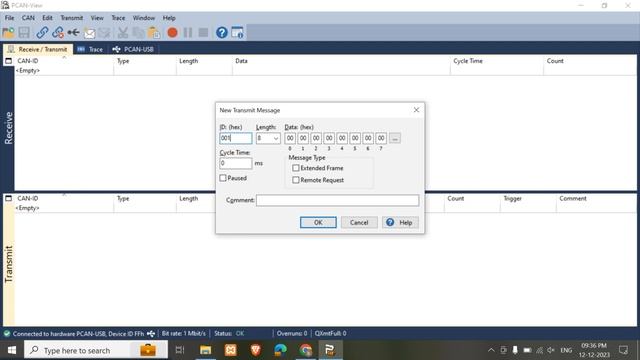The height and width of the screenshot is (360, 640).
Task: Click the Paste clipboard icon
Action: click(154, 32)
